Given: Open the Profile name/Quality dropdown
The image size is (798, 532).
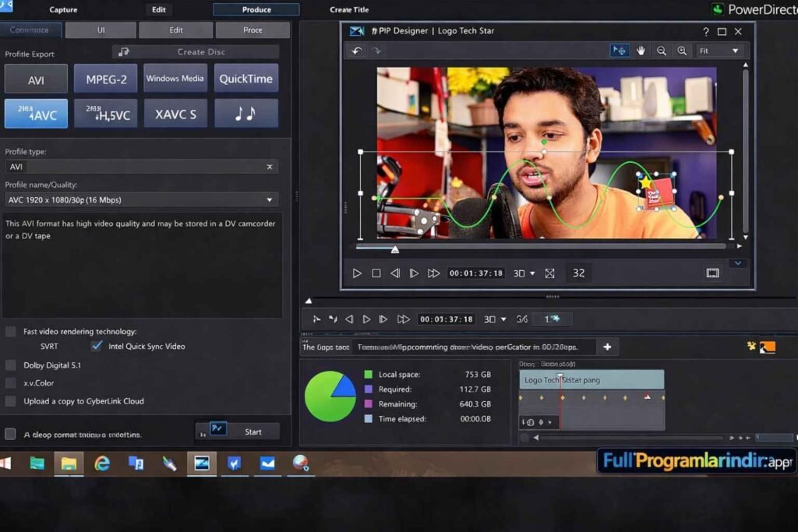Looking at the screenshot, I should click(x=269, y=200).
